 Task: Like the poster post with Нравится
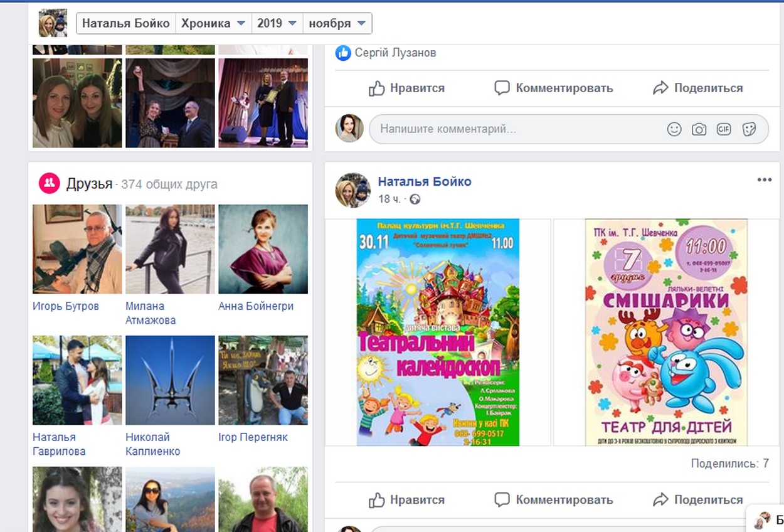[406, 500]
